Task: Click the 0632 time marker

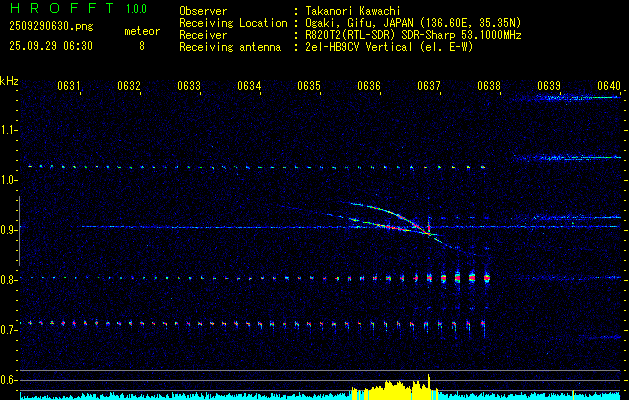Action: pos(129,86)
